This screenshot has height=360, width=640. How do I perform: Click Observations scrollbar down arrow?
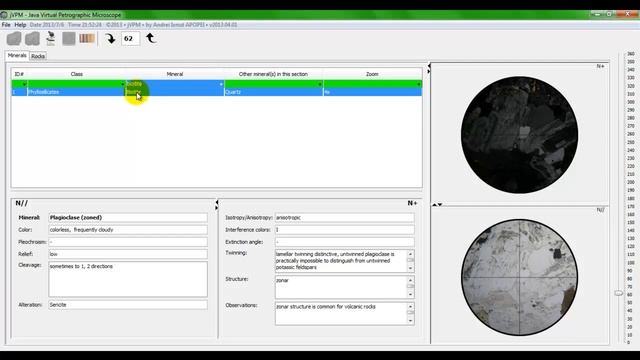point(411,321)
